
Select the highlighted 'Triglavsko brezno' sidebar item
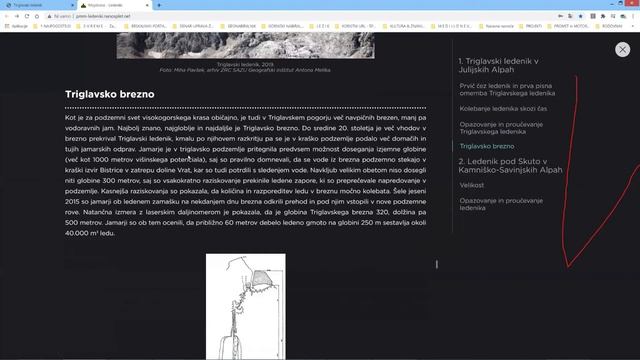point(487,146)
